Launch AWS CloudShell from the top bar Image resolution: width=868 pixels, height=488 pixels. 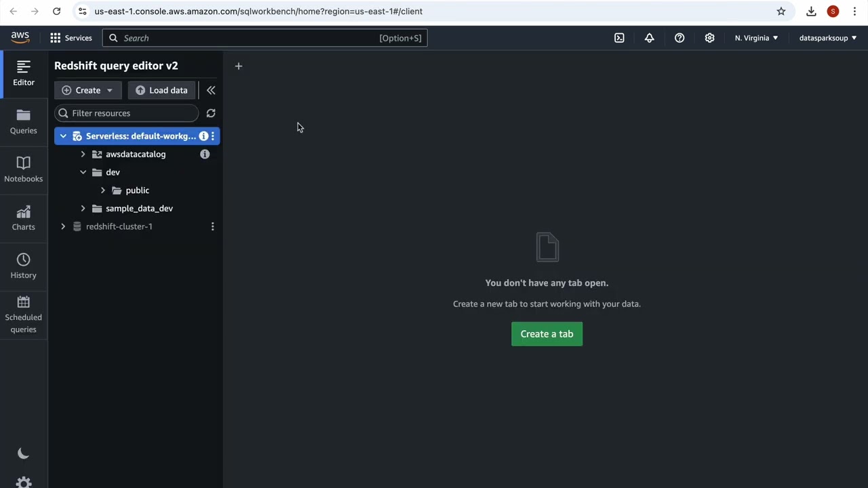619,38
